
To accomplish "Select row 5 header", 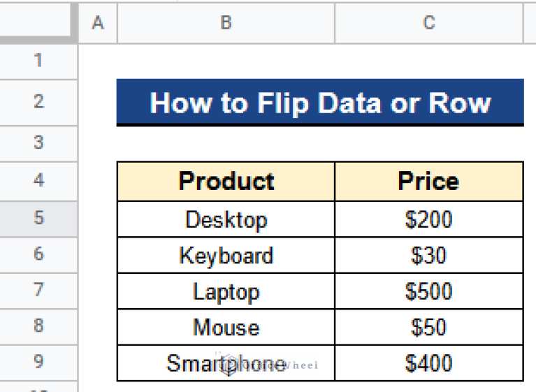I will 38,219.
